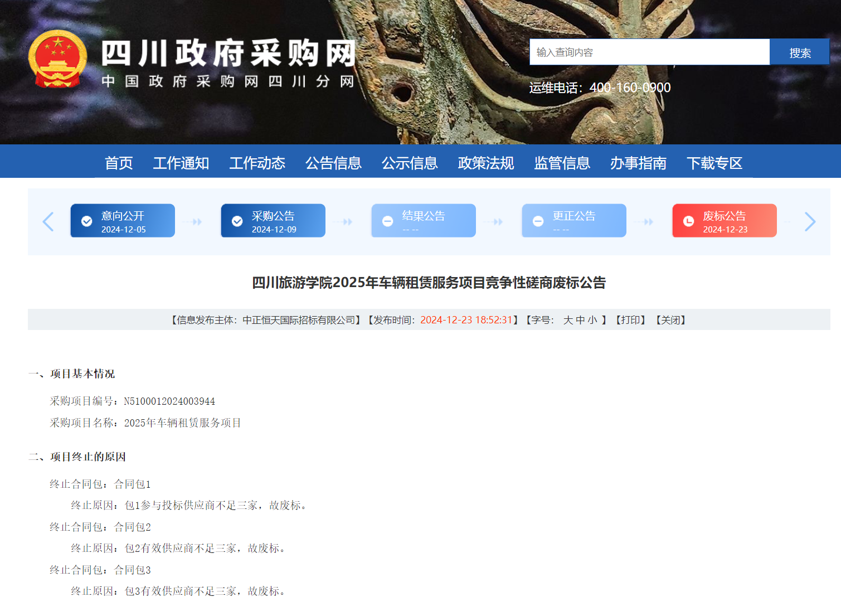Set font size to 小
Viewport: 841px width, 616px height.
[592, 320]
